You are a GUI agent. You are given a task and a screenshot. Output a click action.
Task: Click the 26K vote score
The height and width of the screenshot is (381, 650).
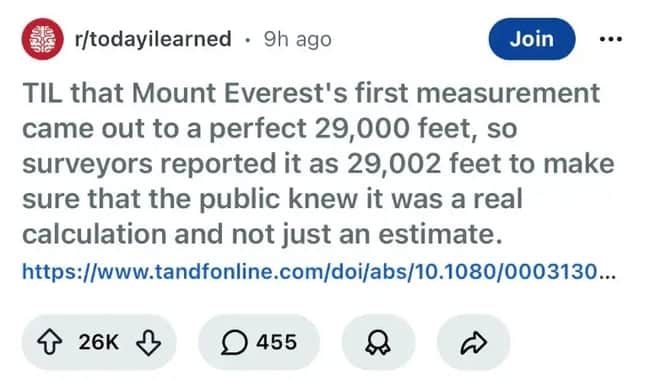coord(99,342)
